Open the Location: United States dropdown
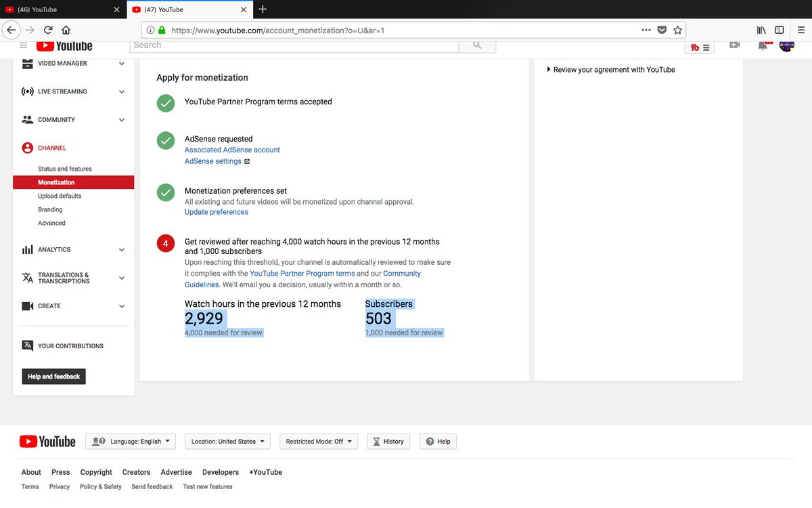This screenshot has height=508, width=812. (228, 442)
